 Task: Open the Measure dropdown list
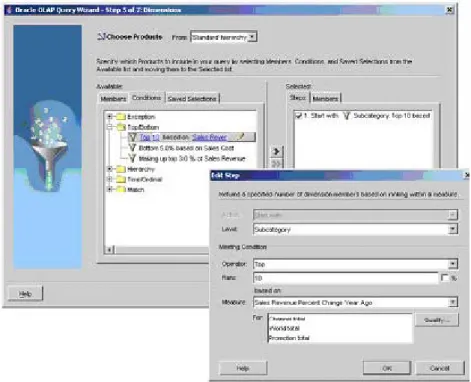pyautogui.click(x=452, y=302)
